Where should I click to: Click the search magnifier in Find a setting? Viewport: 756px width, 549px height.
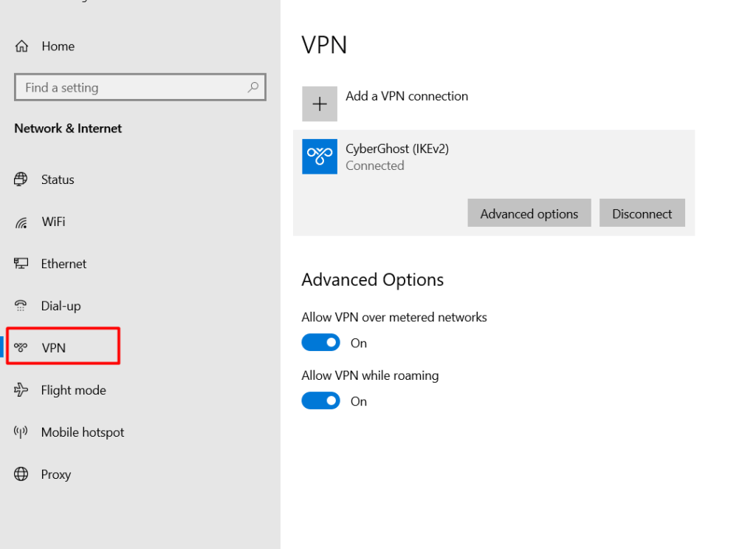(x=254, y=87)
